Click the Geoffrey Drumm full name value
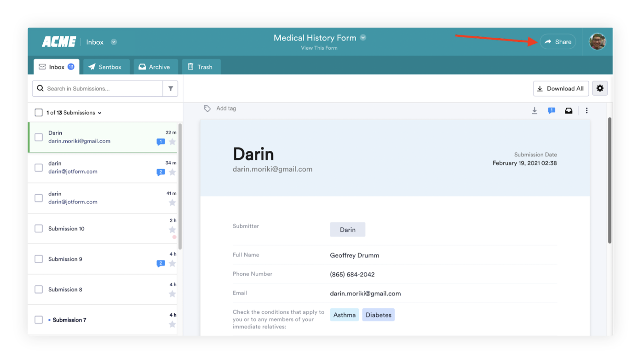Screen dimensions: 644x363 [x=355, y=255]
